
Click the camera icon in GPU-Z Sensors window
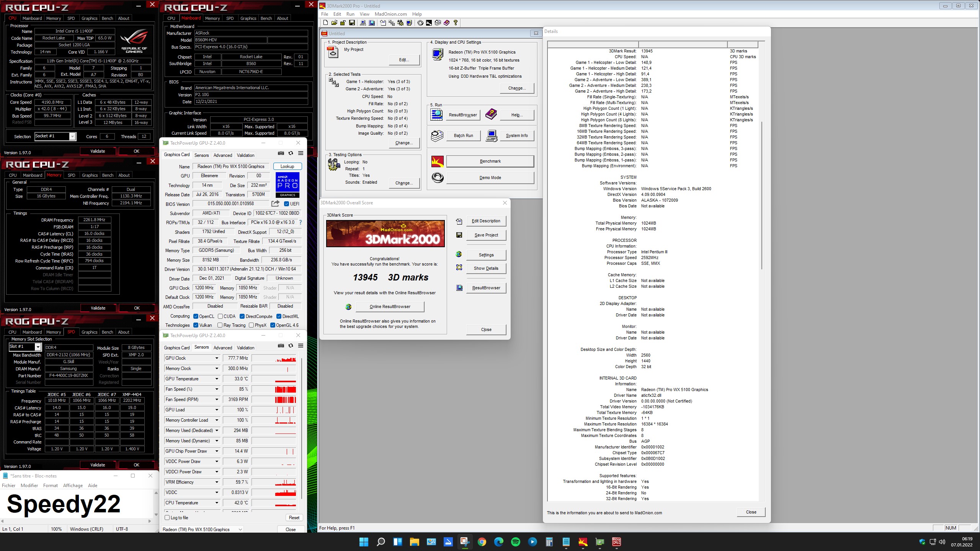281,346
